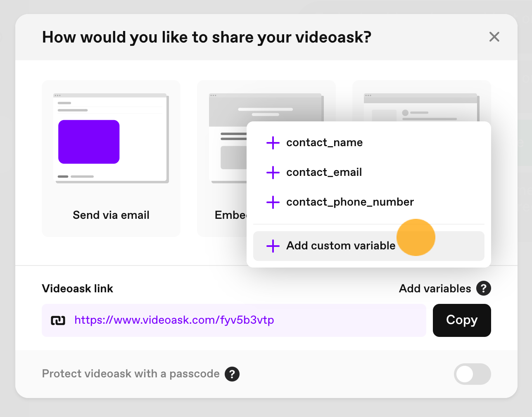The height and width of the screenshot is (417, 532).
Task: Add the contact_name variable
Action: [x=368, y=142]
